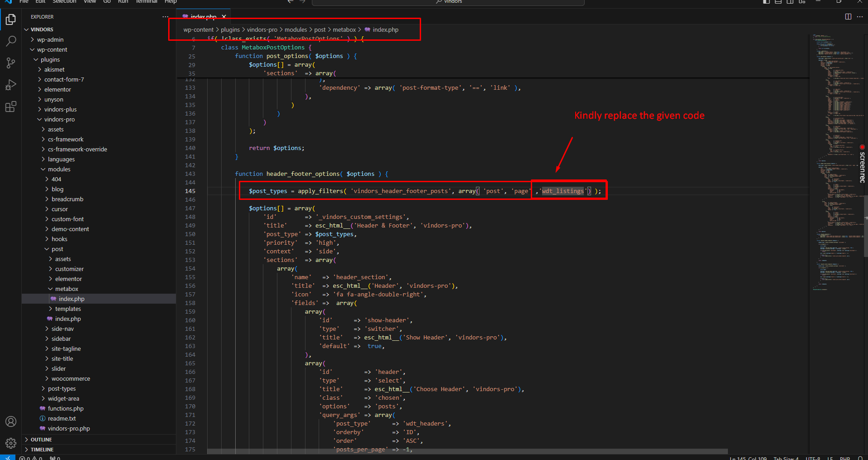Open Explorer views and more actions menu
The width and height of the screenshot is (868, 460).
click(x=165, y=17)
